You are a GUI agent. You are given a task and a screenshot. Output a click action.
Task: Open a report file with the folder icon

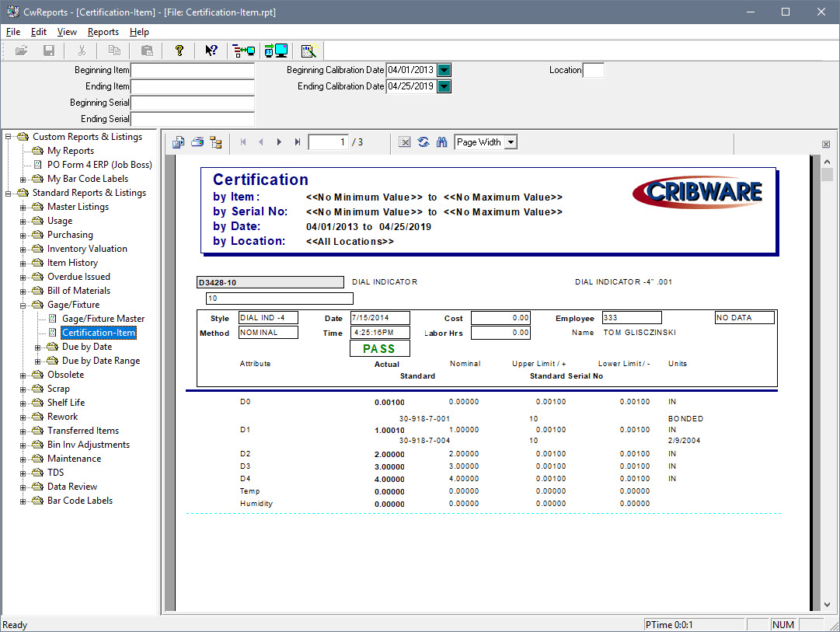coord(21,50)
